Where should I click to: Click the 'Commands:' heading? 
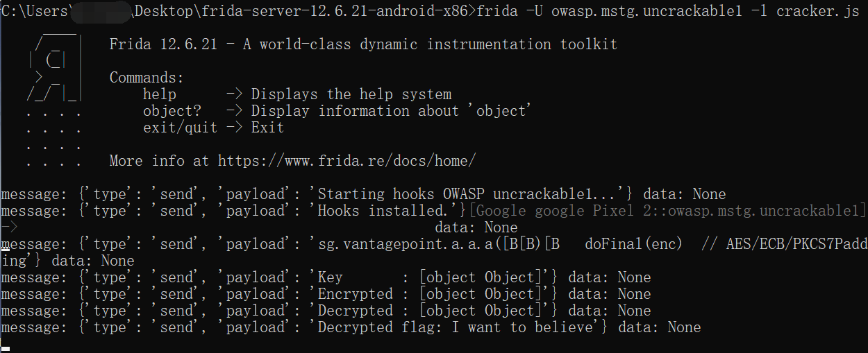pos(147,78)
